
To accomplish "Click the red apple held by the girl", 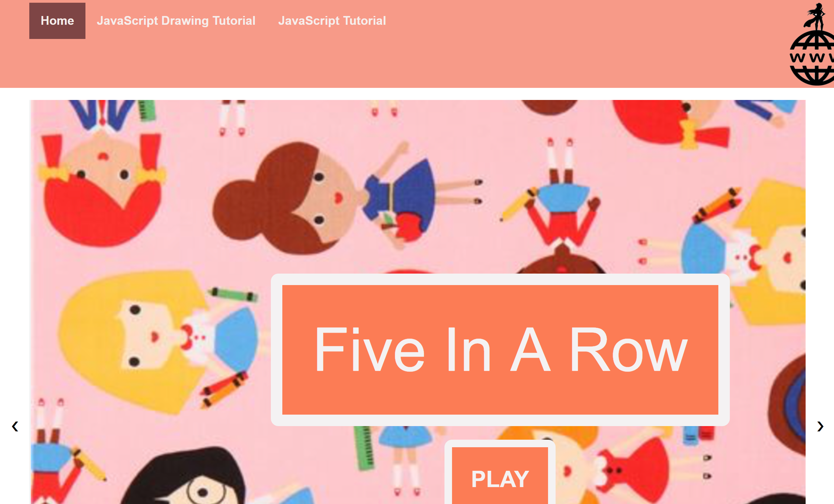I will pyautogui.click(x=408, y=227).
